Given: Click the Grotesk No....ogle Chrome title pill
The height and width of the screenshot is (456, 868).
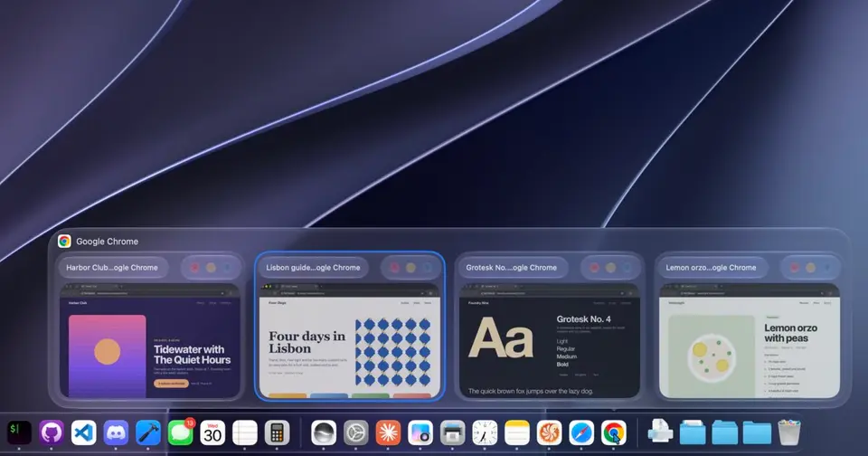Looking at the screenshot, I should pos(512,268).
